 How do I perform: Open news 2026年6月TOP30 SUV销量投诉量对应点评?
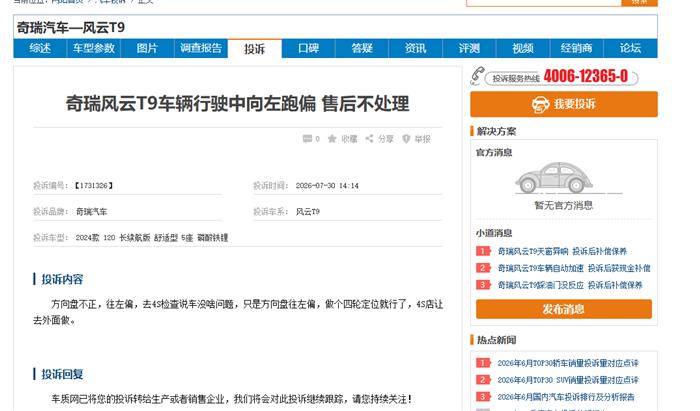tap(568, 380)
